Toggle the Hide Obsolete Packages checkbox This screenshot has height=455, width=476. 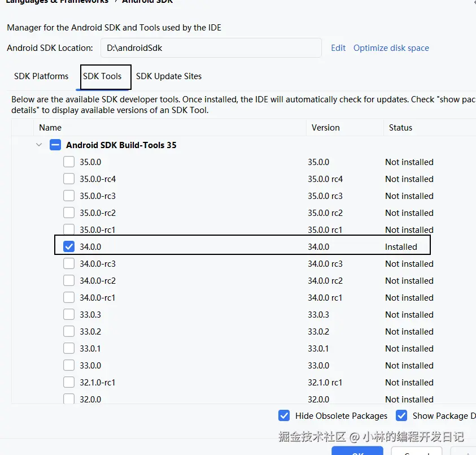coord(284,415)
